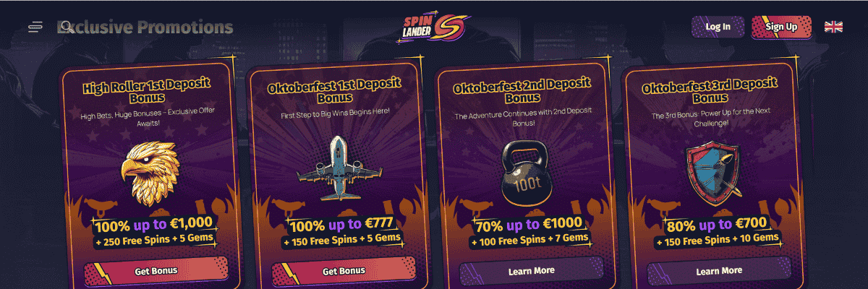Learn More about Oktoberfest 3rd Deposit
The width and height of the screenshot is (868, 289).
coord(719,271)
